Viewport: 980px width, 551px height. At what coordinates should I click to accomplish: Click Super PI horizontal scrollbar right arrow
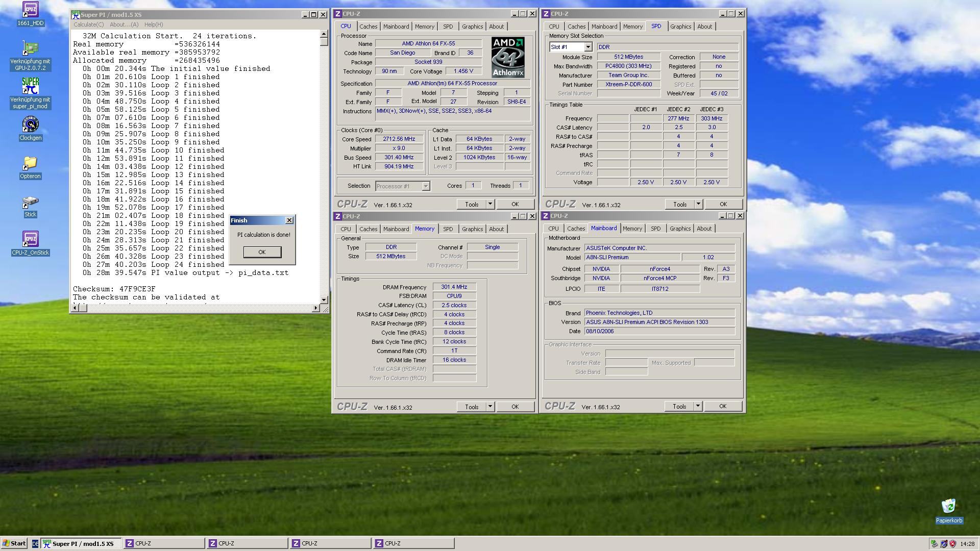(315, 308)
